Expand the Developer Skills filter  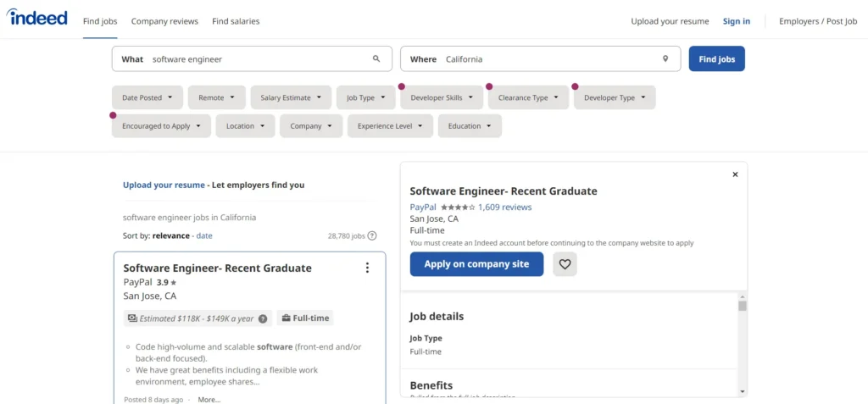442,97
